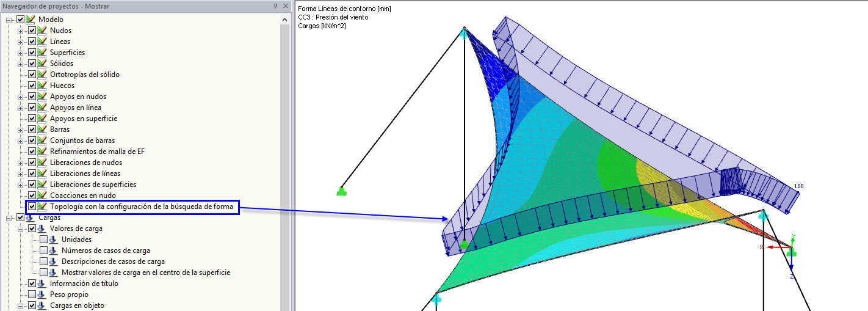Click the Apoyos en nudos icon

42,97
